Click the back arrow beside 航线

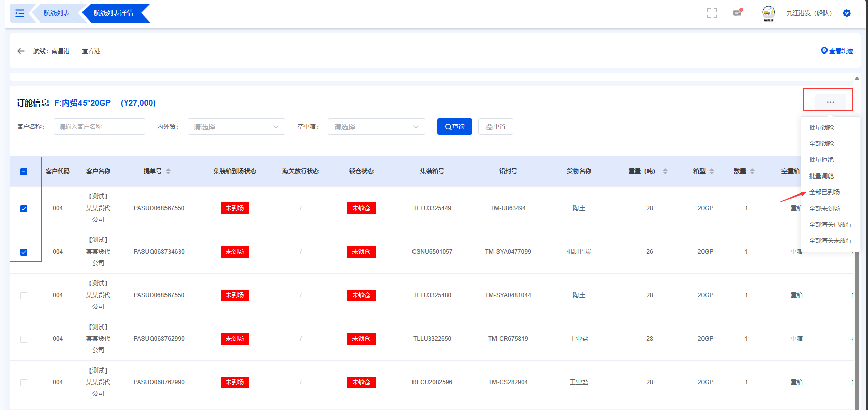click(21, 51)
